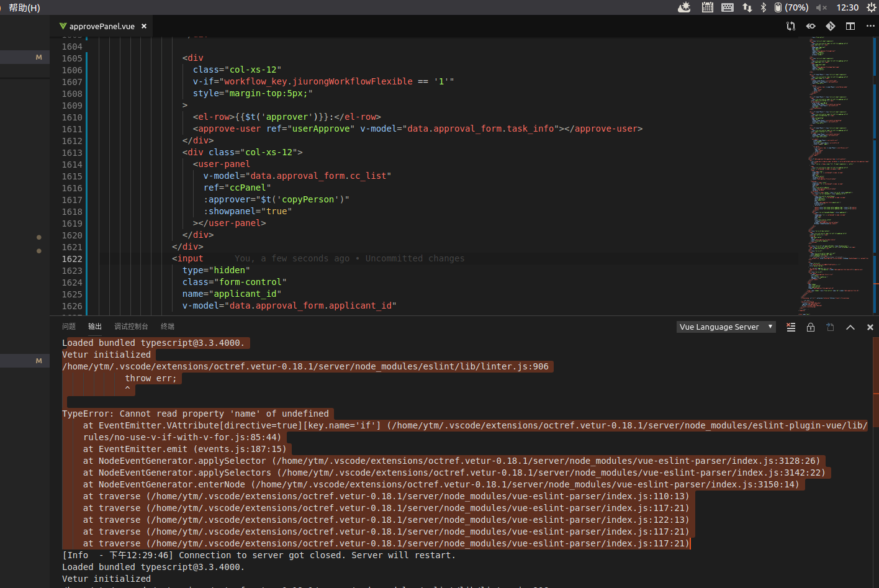The image size is (879, 588).
Task: Open output log in an editor
Action: (830, 327)
